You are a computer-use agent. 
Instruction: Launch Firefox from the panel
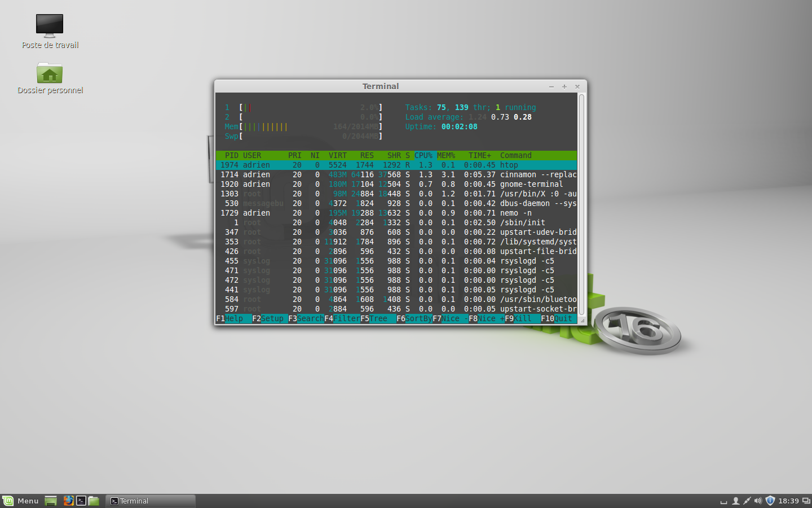click(x=69, y=501)
